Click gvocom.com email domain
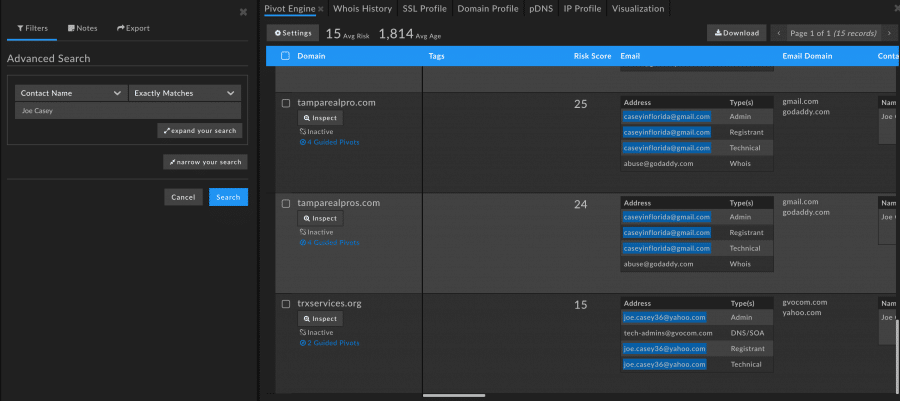The width and height of the screenshot is (900, 401). [805, 302]
